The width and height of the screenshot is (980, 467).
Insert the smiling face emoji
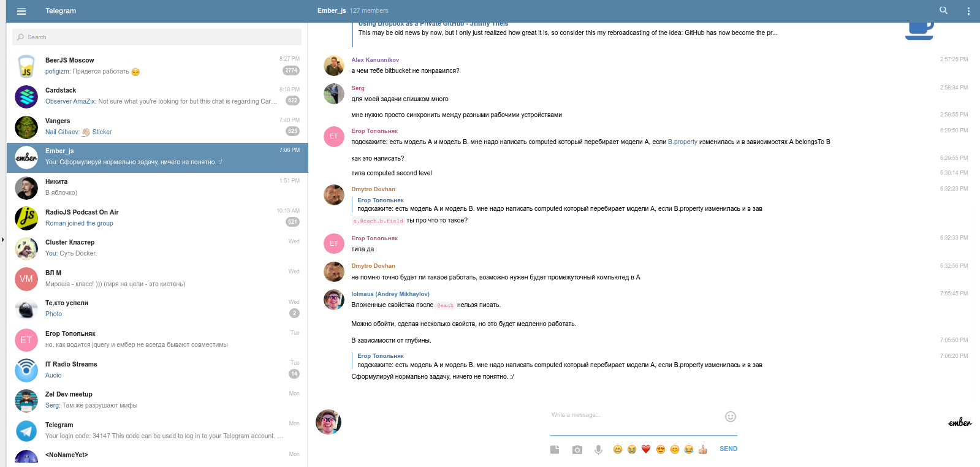point(675,449)
